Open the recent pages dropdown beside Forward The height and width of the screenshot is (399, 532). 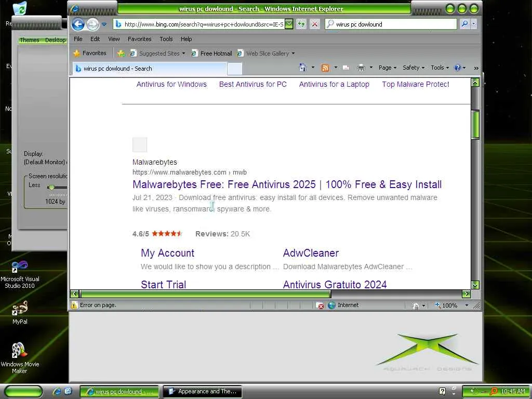click(104, 24)
